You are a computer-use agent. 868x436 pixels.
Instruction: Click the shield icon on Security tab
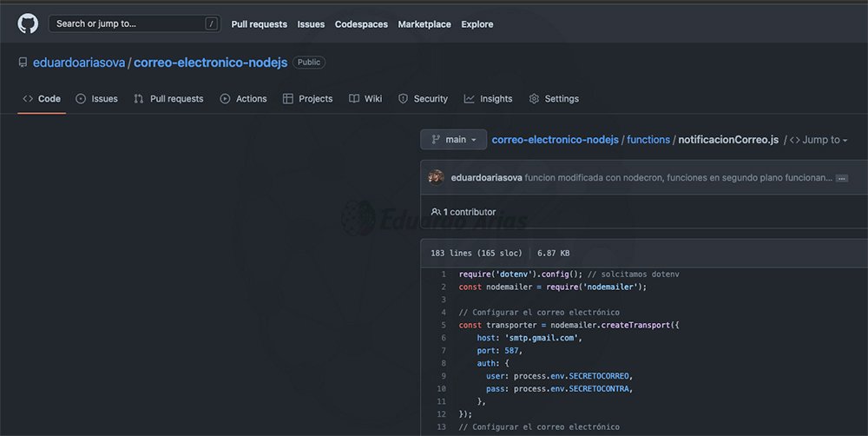tap(403, 99)
